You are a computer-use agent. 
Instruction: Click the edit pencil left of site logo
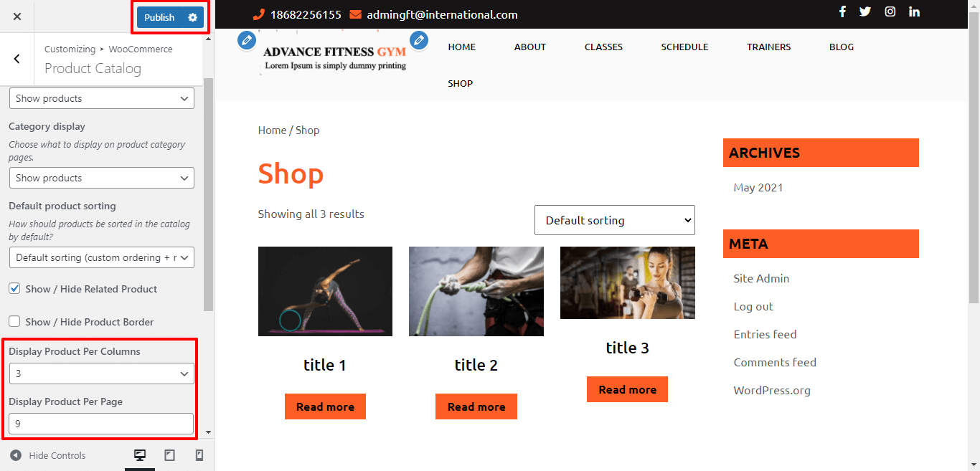[247, 40]
